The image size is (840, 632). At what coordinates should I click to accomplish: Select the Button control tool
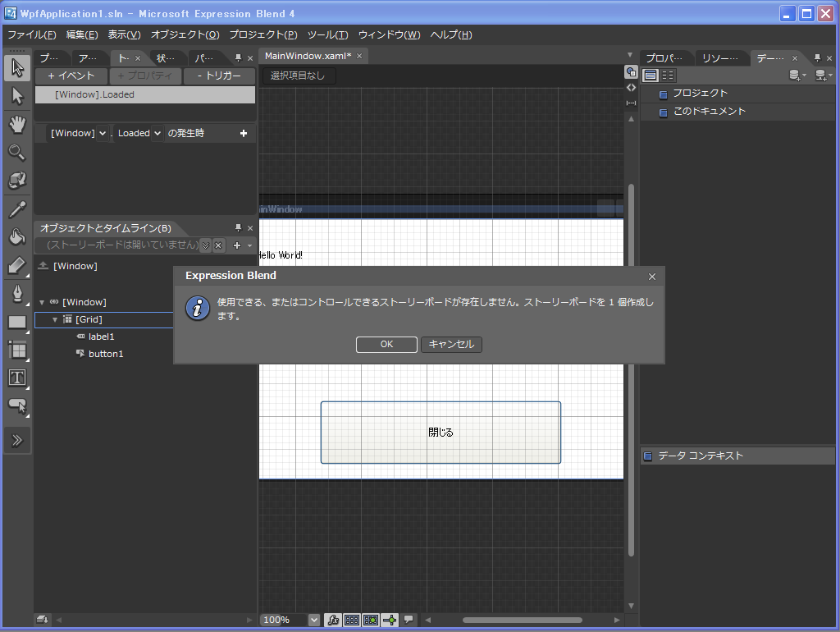coord(17,405)
